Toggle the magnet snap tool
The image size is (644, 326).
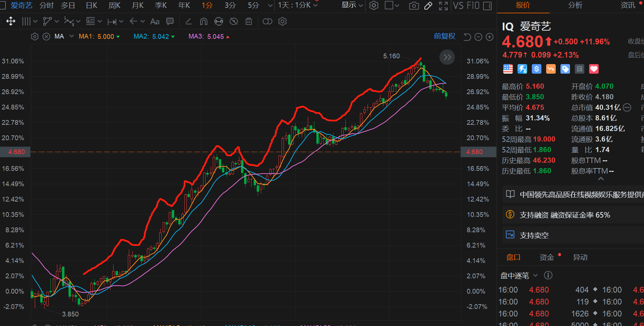click(204, 21)
